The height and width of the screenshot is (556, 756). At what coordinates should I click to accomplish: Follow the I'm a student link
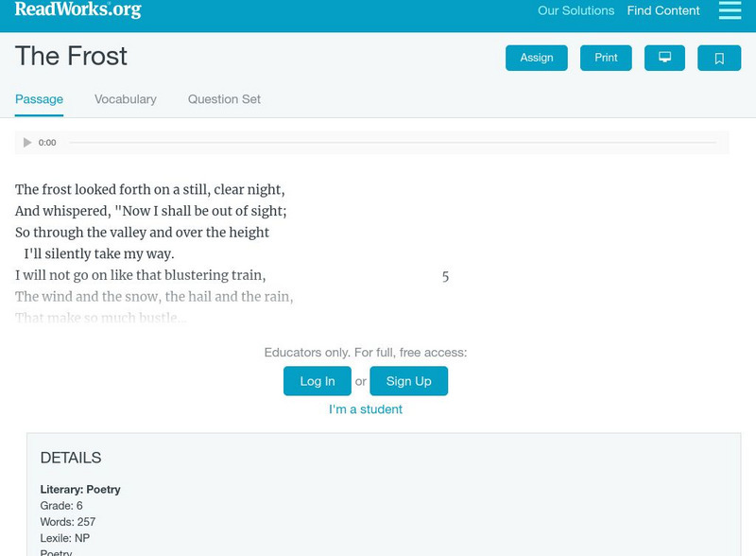[x=366, y=409]
